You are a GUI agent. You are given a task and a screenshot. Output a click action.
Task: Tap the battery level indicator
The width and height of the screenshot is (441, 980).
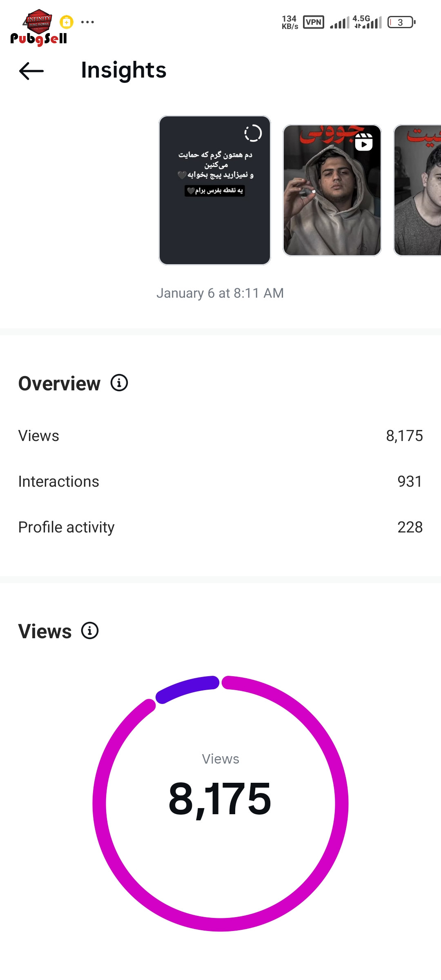pyautogui.click(x=401, y=22)
